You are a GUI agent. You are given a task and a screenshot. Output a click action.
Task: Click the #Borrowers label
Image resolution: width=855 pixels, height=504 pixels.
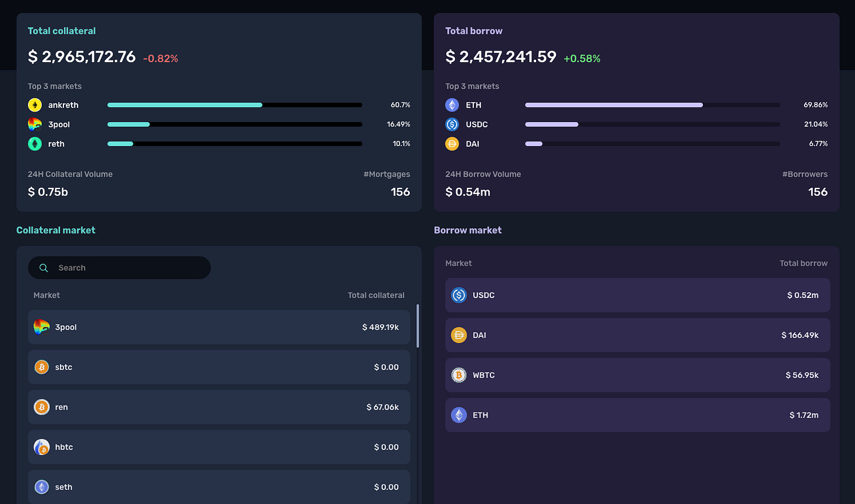pos(805,174)
